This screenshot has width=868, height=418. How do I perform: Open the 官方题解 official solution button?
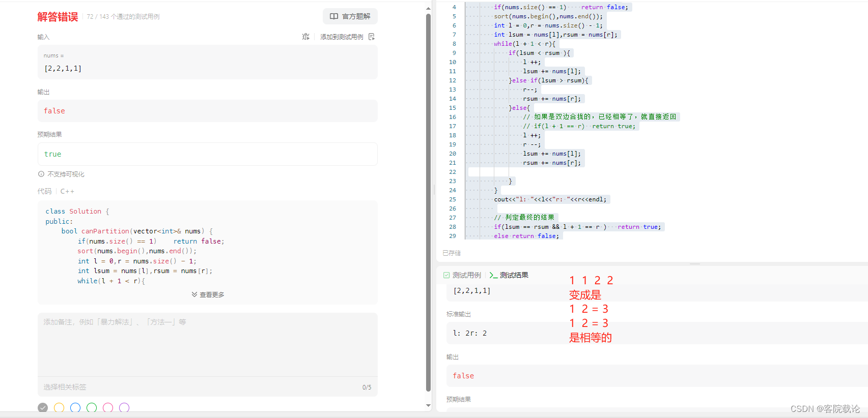[x=350, y=16]
